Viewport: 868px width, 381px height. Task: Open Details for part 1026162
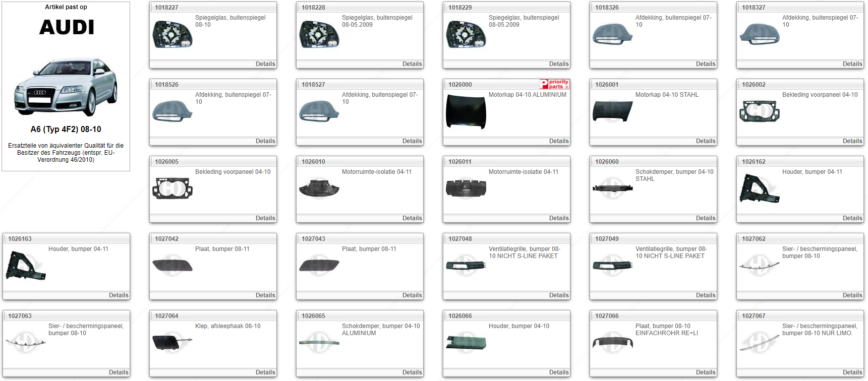tap(852, 218)
